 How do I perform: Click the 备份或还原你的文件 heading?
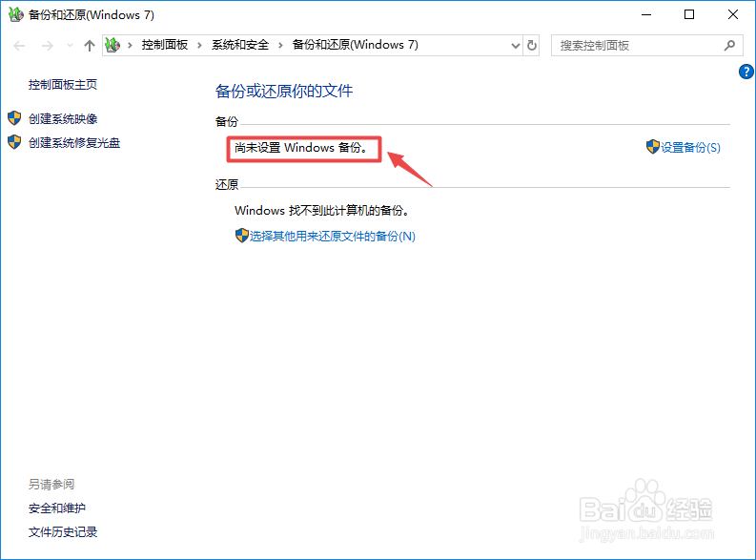(284, 91)
